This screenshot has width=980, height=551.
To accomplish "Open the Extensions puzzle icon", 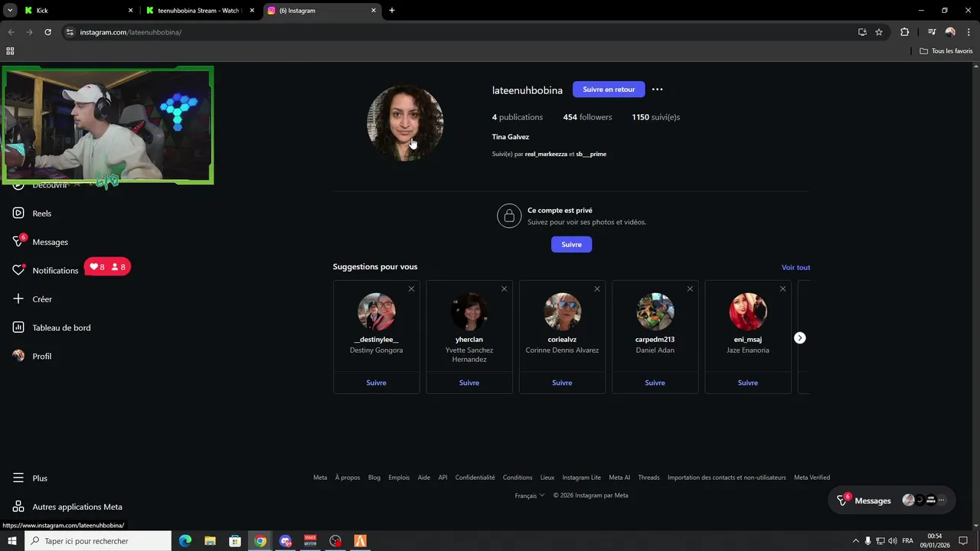I will [904, 32].
